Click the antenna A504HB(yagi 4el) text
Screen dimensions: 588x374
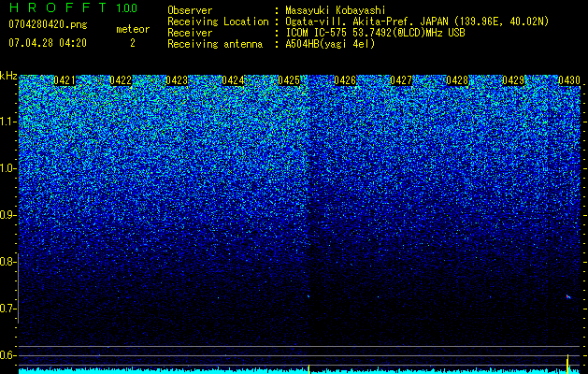330,44
